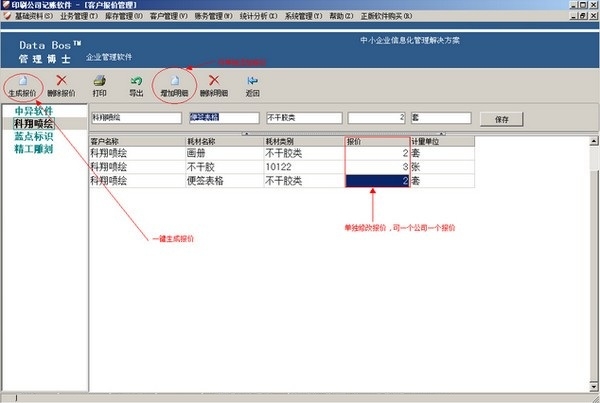The width and height of the screenshot is (600, 403).
Task: Click the 导出 export icon
Action: pos(136,80)
